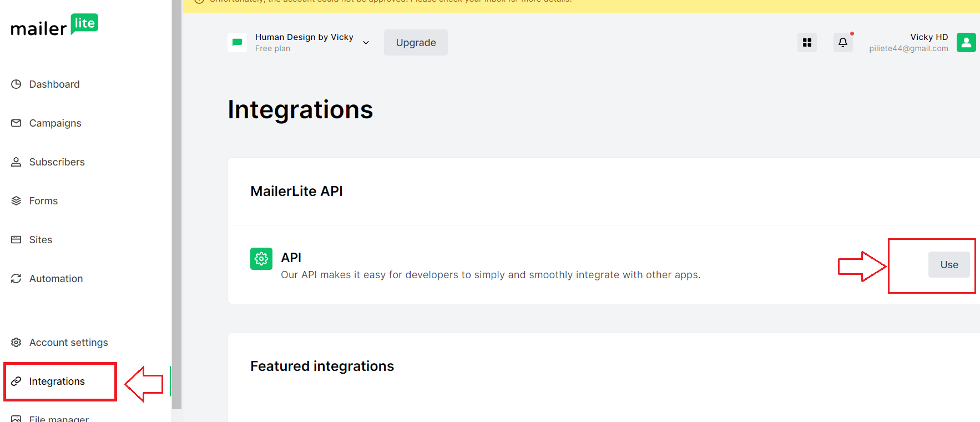
Task: Click the Vicky HD profile name
Action: pyautogui.click(x=929, y=37)
